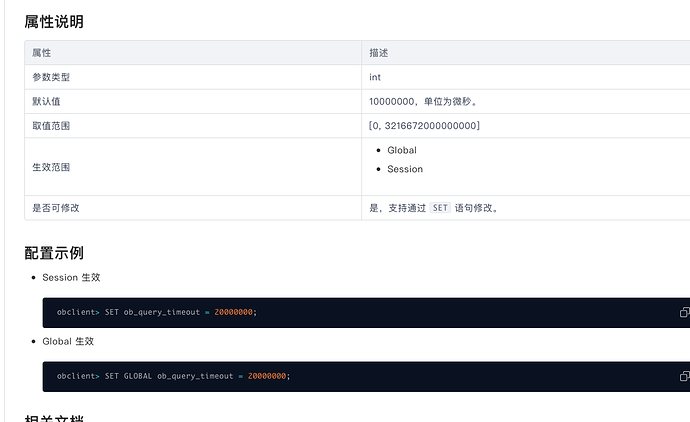Click the 是否可修改 row label
The width and height of the screenshot is (690, 422).
(56, 208)
